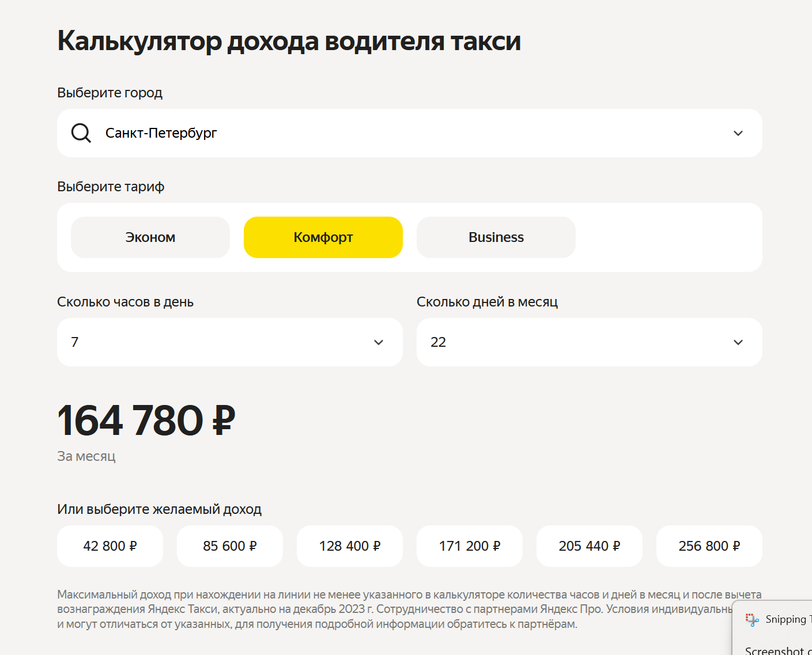Image resolution: width=812 pixels, height=655 pixels.
Task: Pick the 171 200 ₽ income option
Action: pos(470,546)
